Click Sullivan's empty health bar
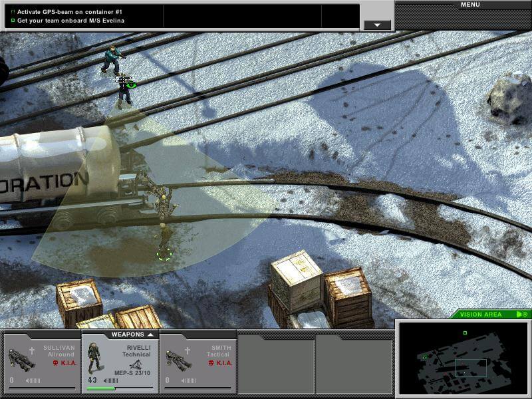The image size is (532, 399). (x=42, y=388)
